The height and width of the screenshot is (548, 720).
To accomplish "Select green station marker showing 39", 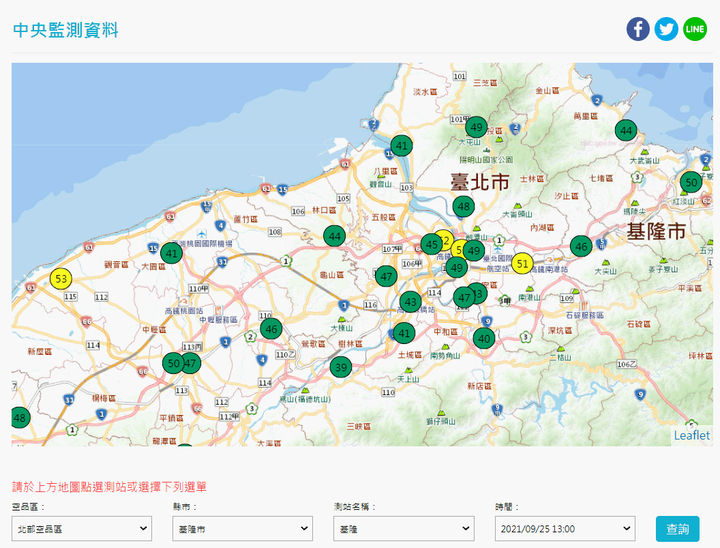I will pos(341,367).
